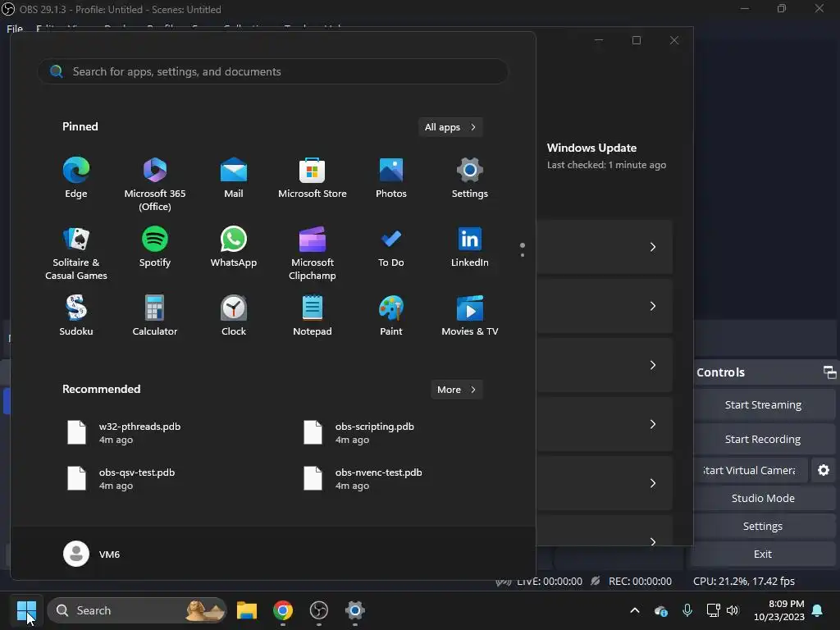Screen dimensions: 840x630
Task: Open the notification bell
Action: pos(818,610)
